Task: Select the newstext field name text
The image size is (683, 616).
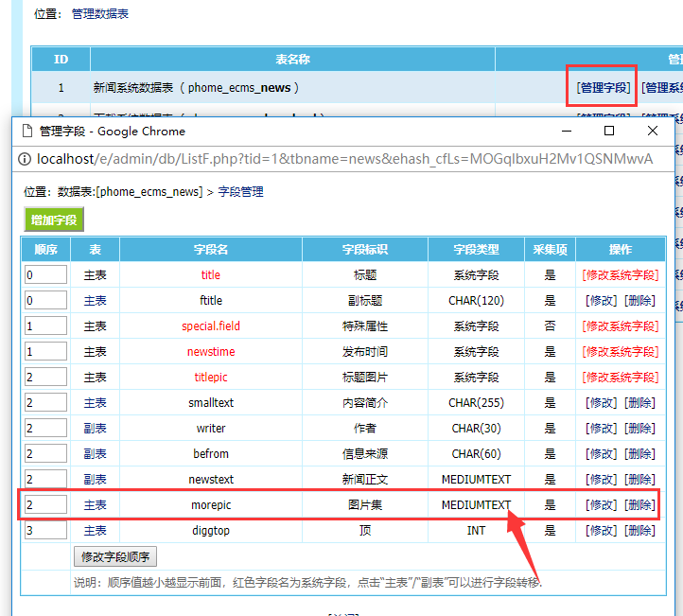Action: pyautogui.click(x=211, y=479)
